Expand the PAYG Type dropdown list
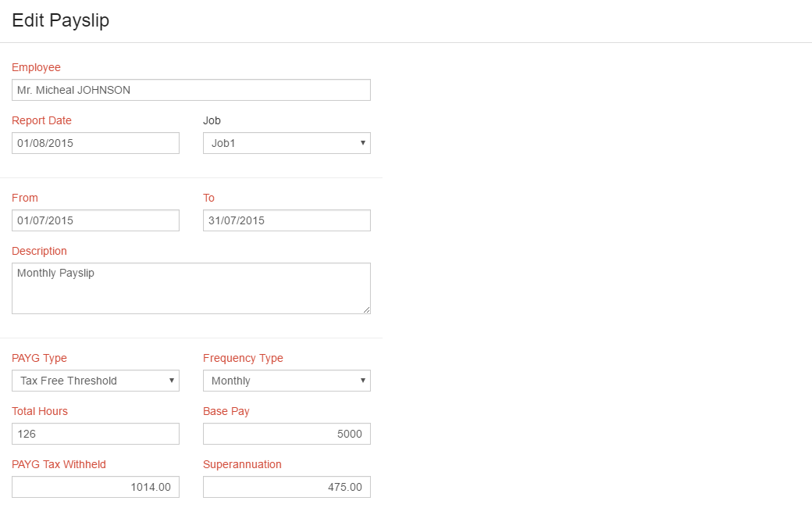Screen dimensions: 812x508 95,381
